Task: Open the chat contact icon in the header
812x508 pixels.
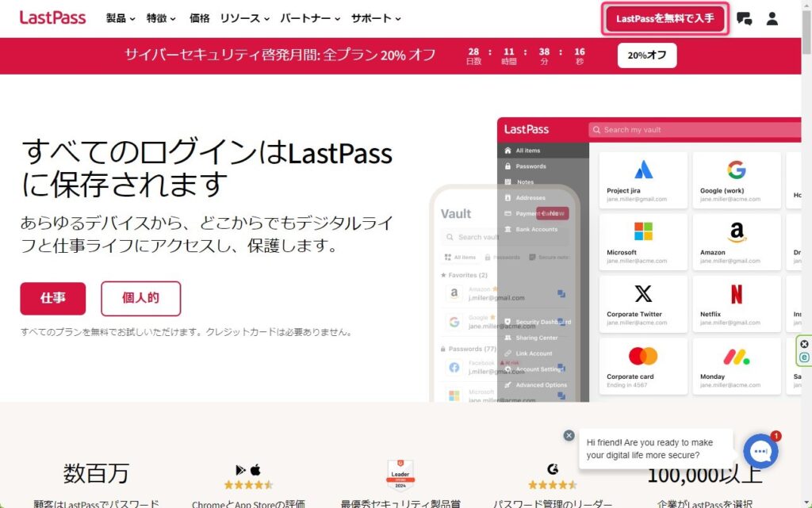Action: 744,19
